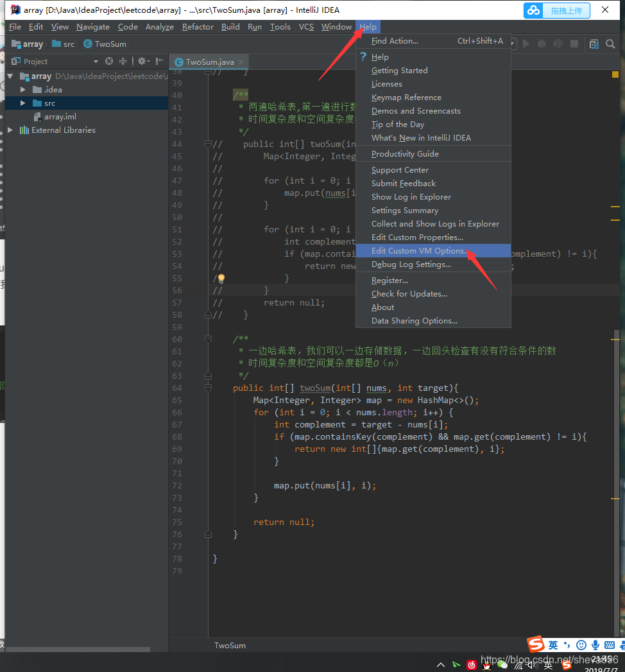Choose Check for Updates menu entry
625x672 pixels.
click(x=433, y=293)
